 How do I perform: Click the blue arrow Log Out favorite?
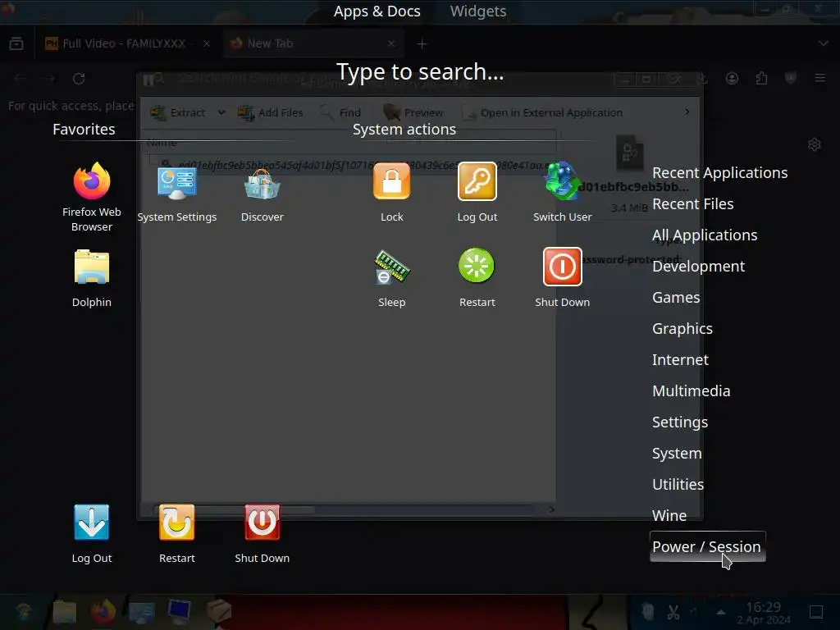(x=92, y=523)
